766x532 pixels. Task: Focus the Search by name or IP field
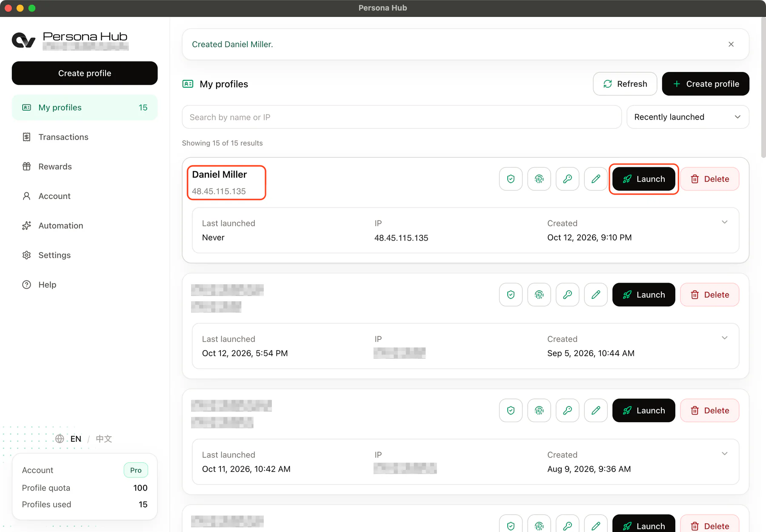pos(402,117)
